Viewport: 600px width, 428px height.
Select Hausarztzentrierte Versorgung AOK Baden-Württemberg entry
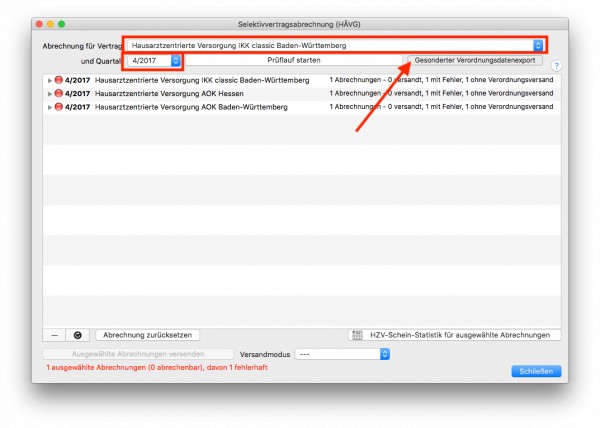(191, 107)
